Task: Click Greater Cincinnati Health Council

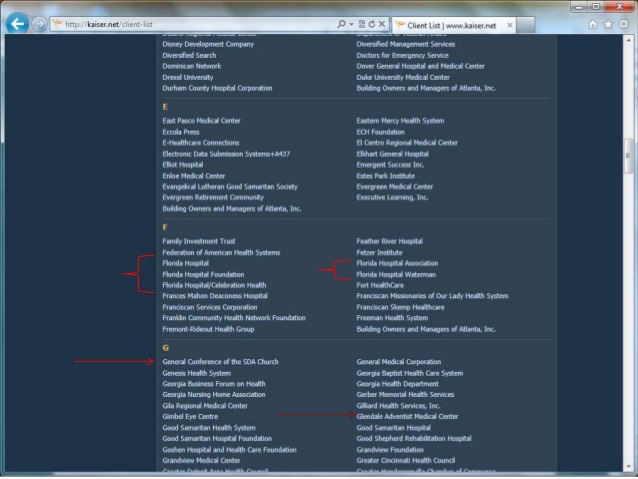Action: click(406, 460)
